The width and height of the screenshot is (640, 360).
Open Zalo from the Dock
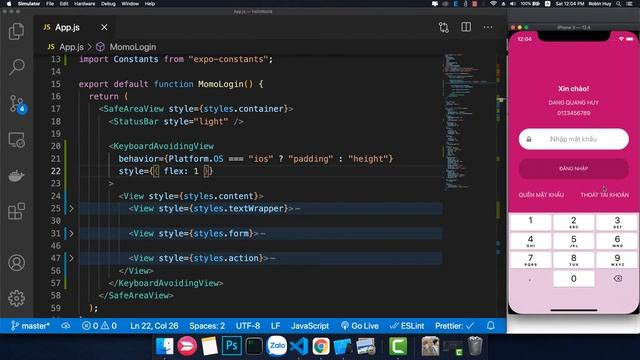(x=276, y=346)
